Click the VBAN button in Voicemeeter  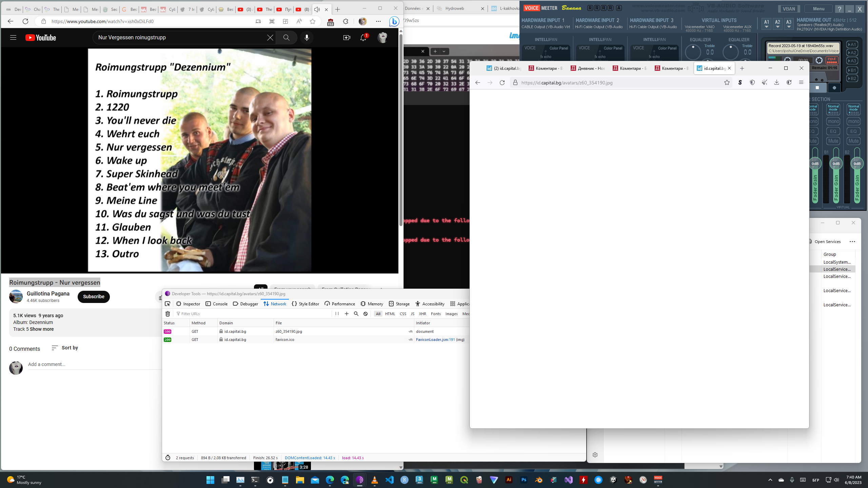pos(789,9)
